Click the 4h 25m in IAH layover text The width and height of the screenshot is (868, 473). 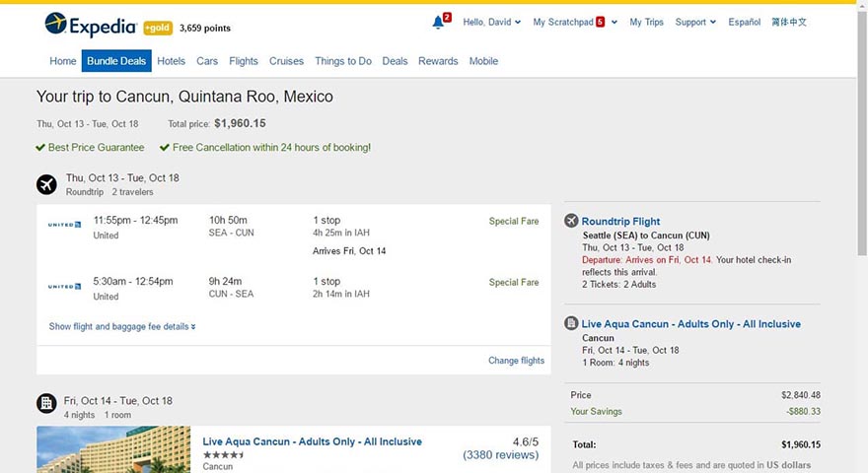click(341, 233)
